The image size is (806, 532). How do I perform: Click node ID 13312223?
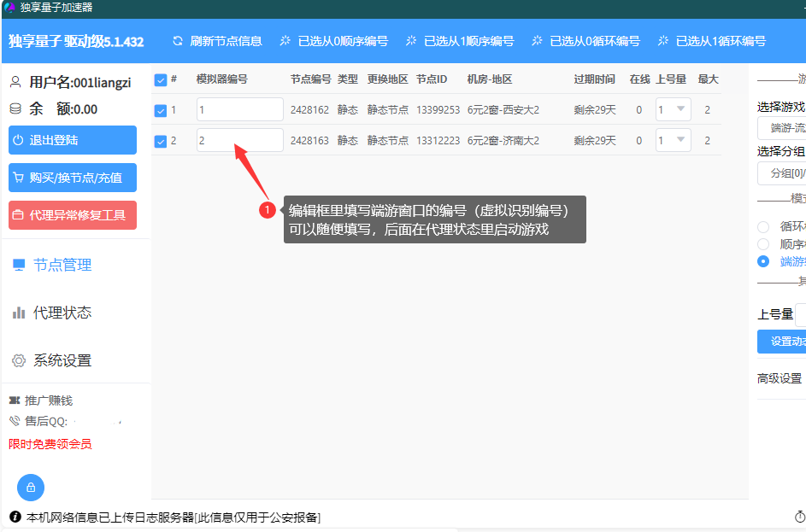pos(438,141)
